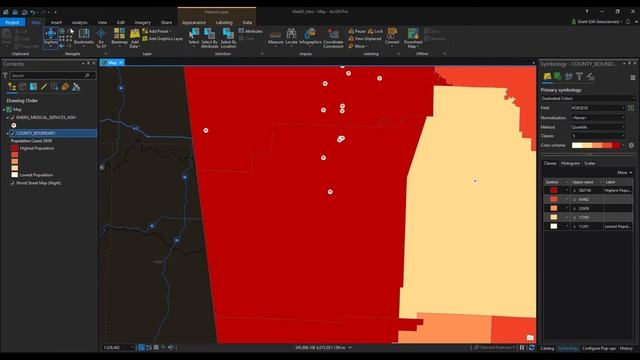The height and width of the screenshot is (360, 640).
Task: Open color scheme options gear icon
Action: [631, 145]
